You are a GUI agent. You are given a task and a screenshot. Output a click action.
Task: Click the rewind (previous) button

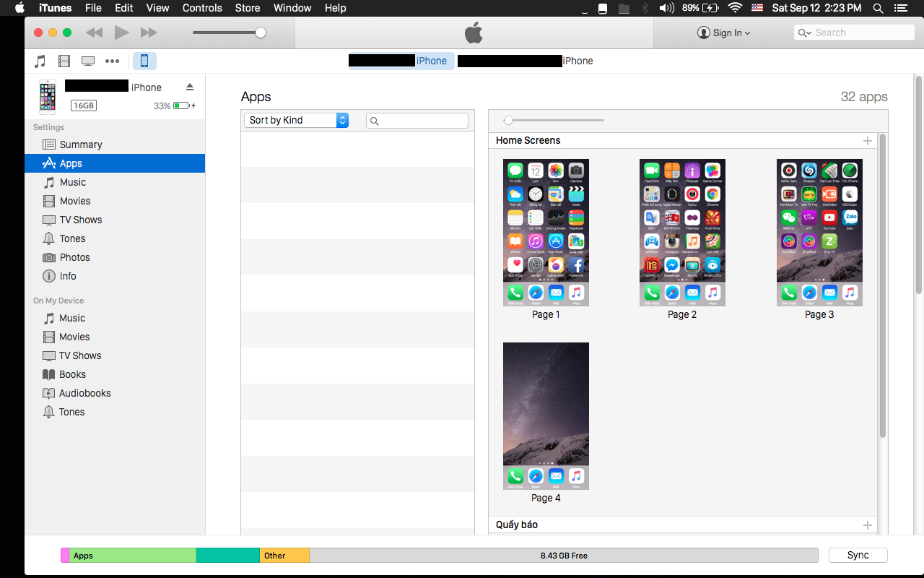point(94,33)
